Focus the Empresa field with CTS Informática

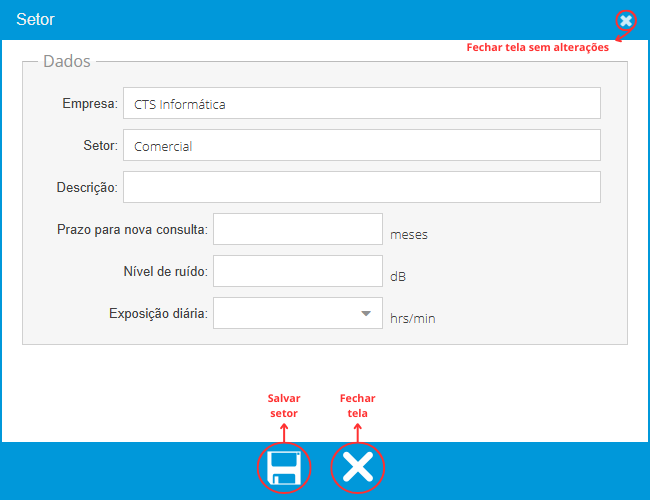click(x=361, y=103)
